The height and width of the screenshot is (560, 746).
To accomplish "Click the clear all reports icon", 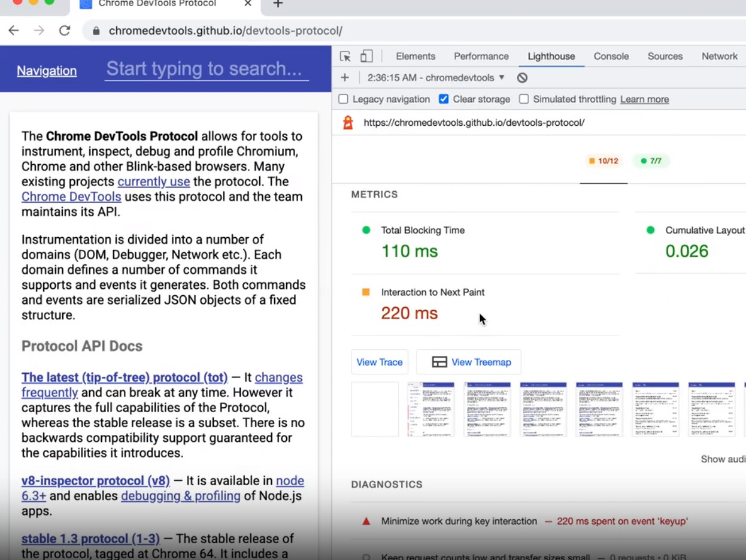I will [522, 78].
